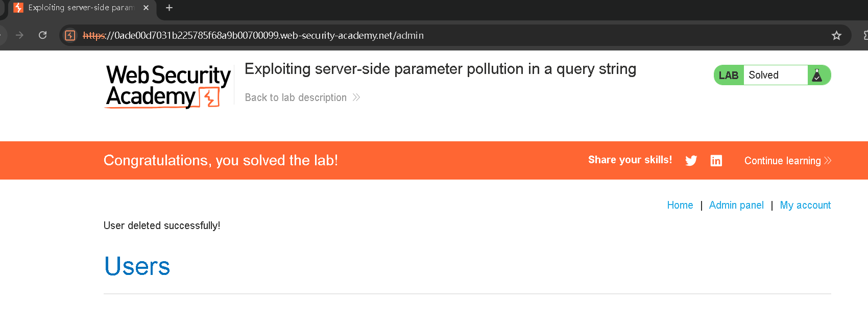
Task: Click the Twitter share icon
Action: 691,161
